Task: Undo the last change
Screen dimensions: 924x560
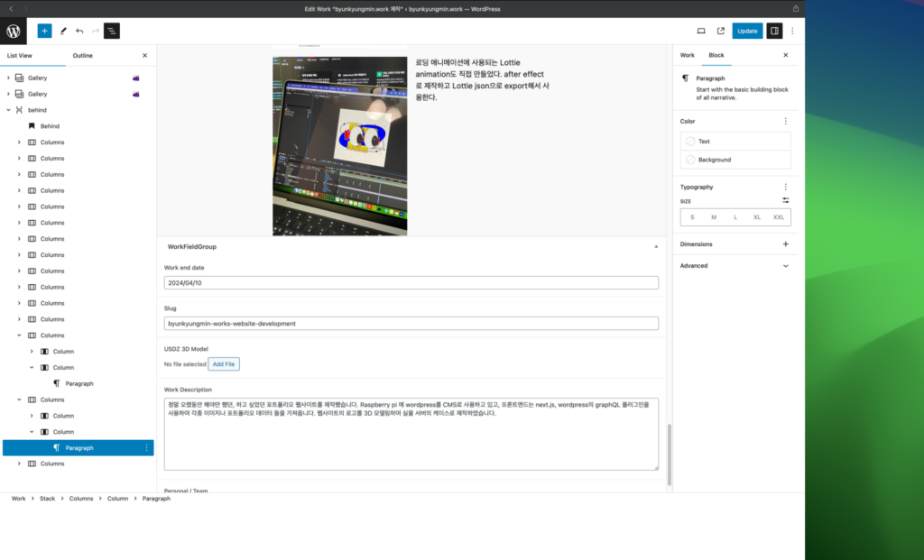Action: point(79,31)
